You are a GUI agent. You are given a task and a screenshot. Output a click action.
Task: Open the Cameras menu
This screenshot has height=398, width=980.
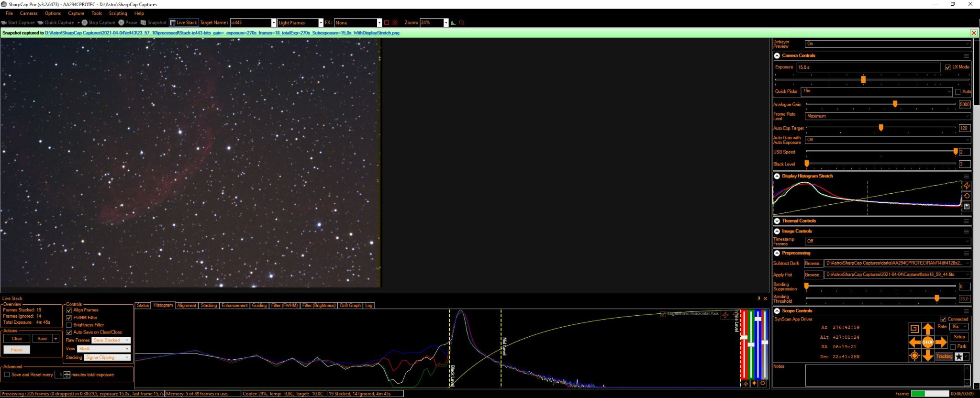[29, 13]
